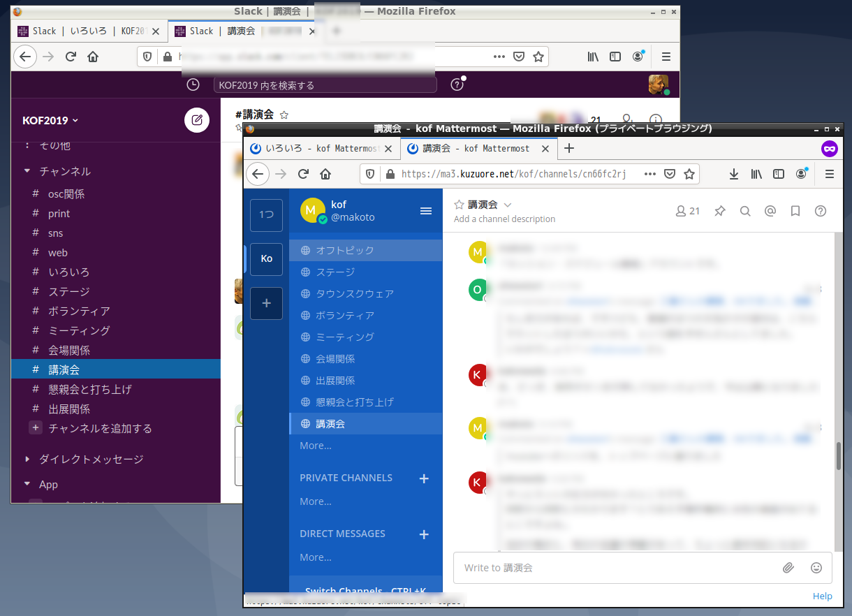Open Firefox account icon in the Slack window
Screen dimensions: 852x616
pyautogui.click(x=638, y=57)
